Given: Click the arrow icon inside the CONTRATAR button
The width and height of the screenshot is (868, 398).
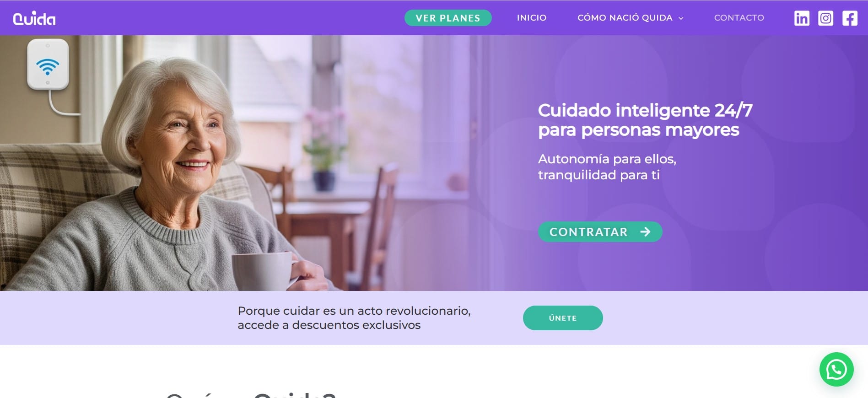Looking at the screenshot, I should 645,232.
